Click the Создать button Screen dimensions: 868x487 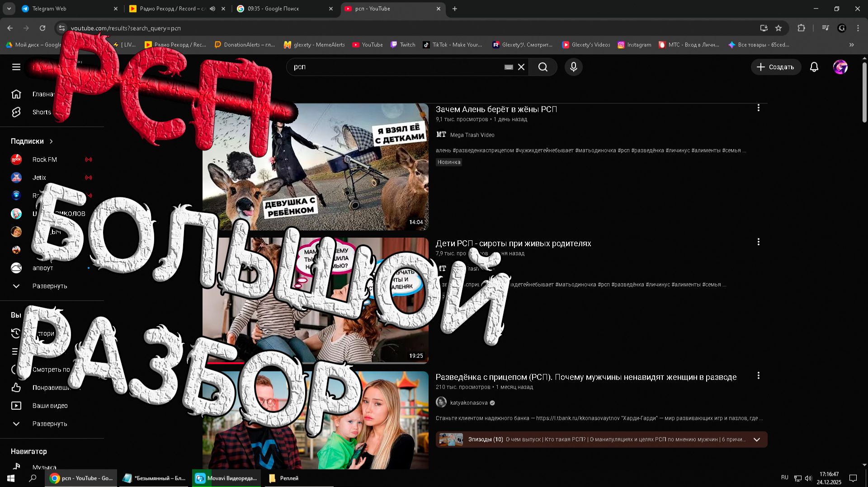(776, 67)
